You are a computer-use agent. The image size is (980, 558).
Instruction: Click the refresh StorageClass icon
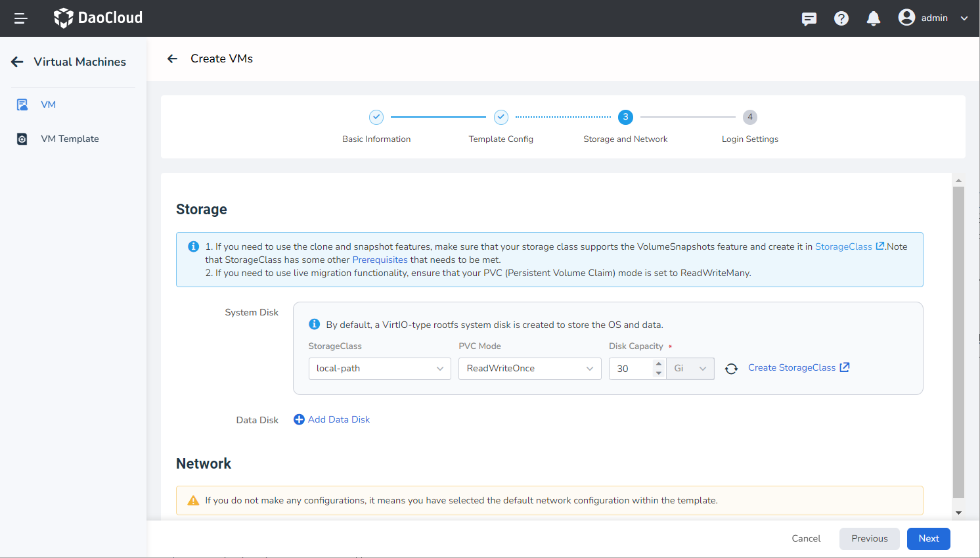click(x=731, y=369)
